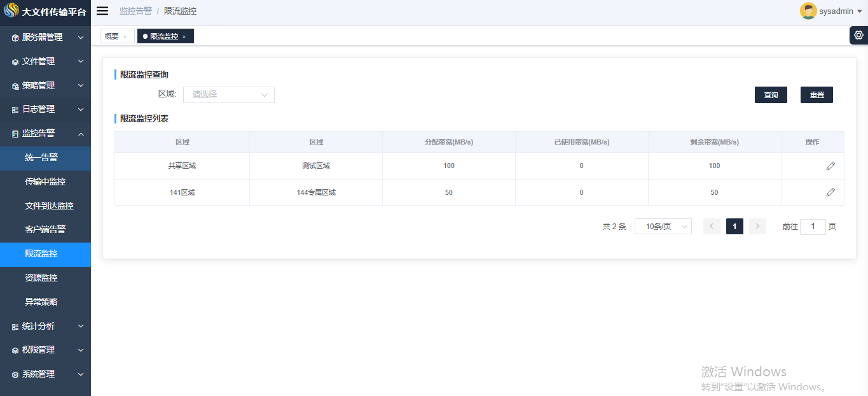This screenshot has height=396, width=868.
Task: Close the 限流监控 tab
Action: [x=184, y=37]
